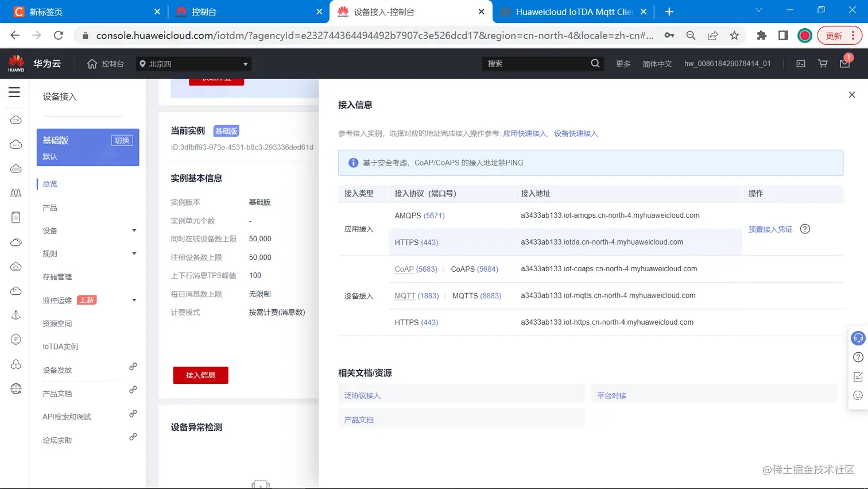Click the CoAP (5683) protocol entry

(416, 269)
